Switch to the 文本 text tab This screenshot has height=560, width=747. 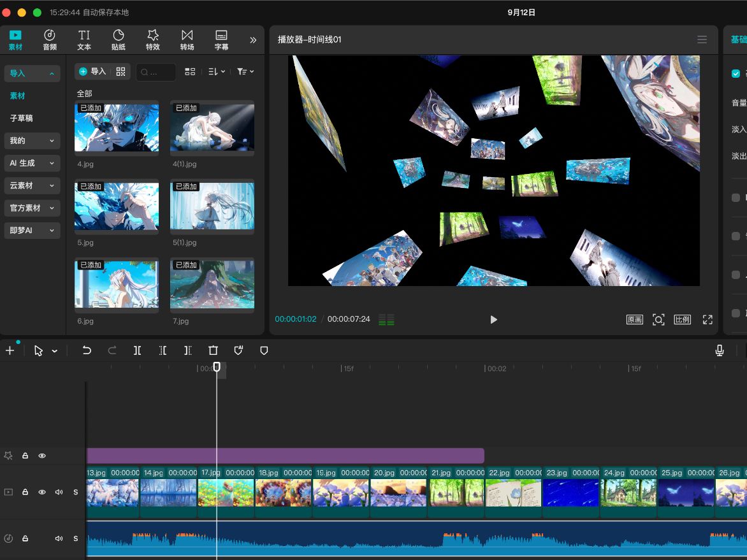tap(84, 40)
